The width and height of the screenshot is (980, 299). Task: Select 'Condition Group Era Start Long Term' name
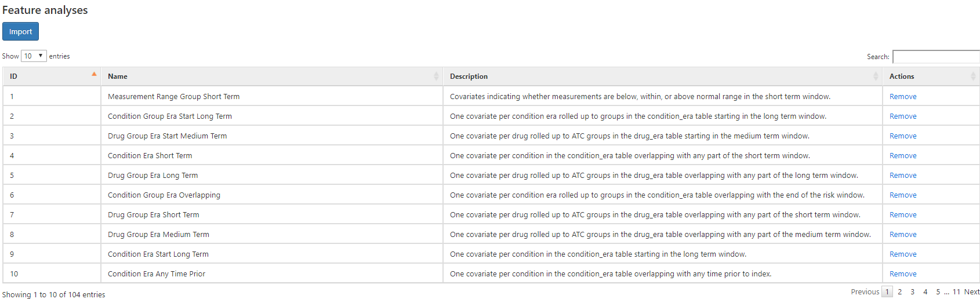click(170, 116)
